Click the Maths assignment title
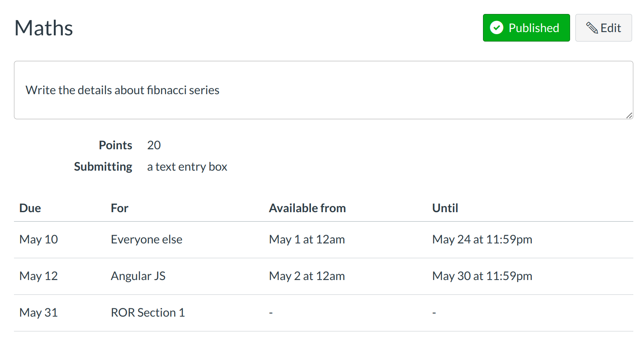Image resolution: width=644 pixels, height=338 pixels. (x=44, y=28)
